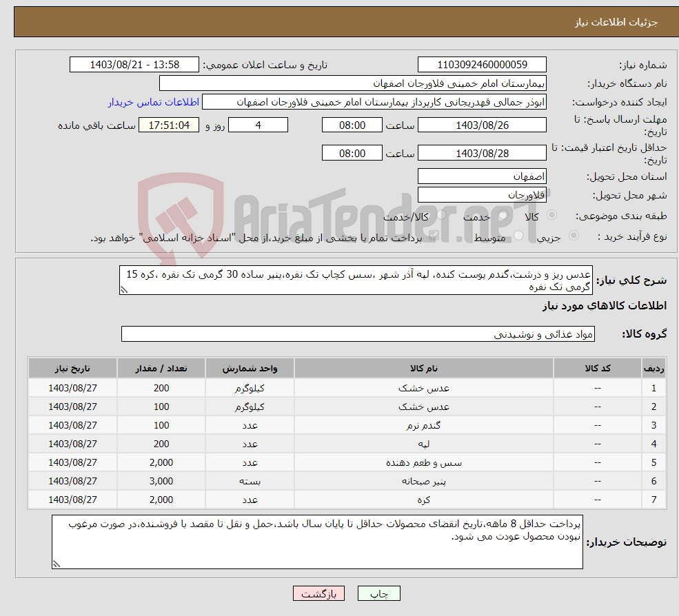This screenshot has width=679, height=616.
Task: Click the واحد شمارش column header
Action: 250,369
